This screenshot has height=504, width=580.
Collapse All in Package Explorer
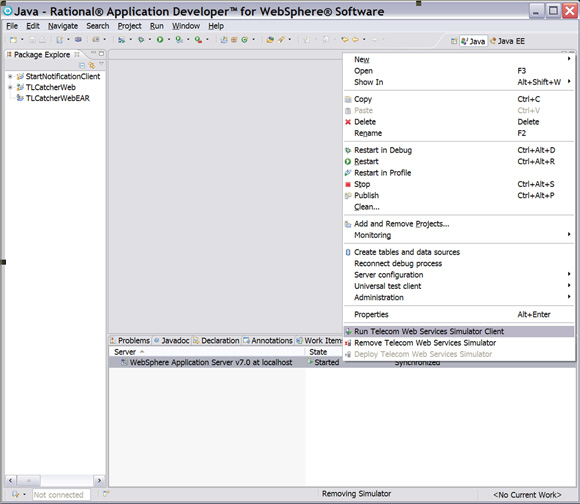tap(82, 65)
